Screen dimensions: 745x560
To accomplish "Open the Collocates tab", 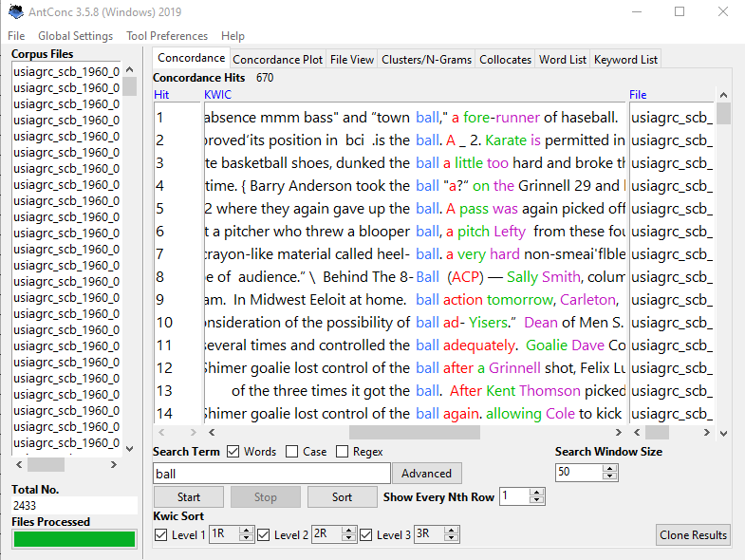I will tap(505, 59).
